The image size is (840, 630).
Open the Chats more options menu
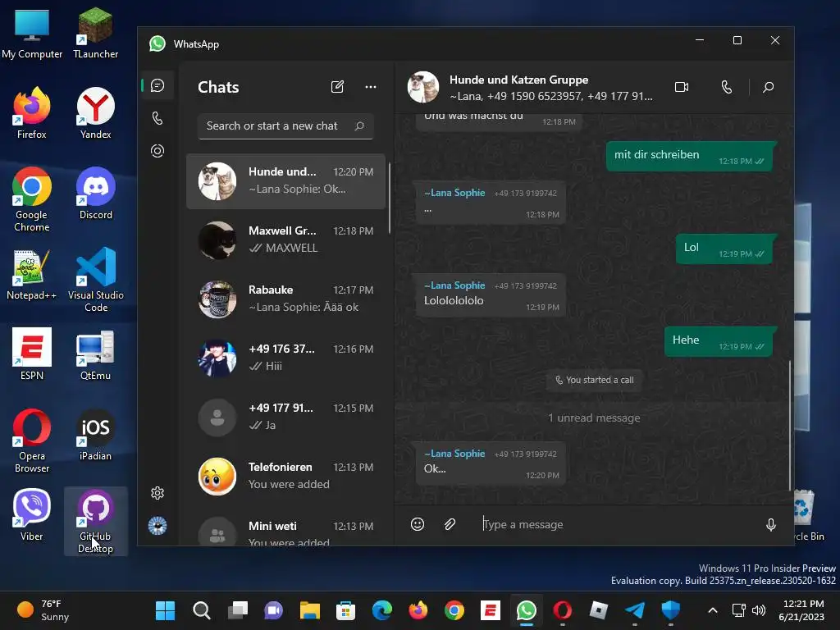click(371, 87)
